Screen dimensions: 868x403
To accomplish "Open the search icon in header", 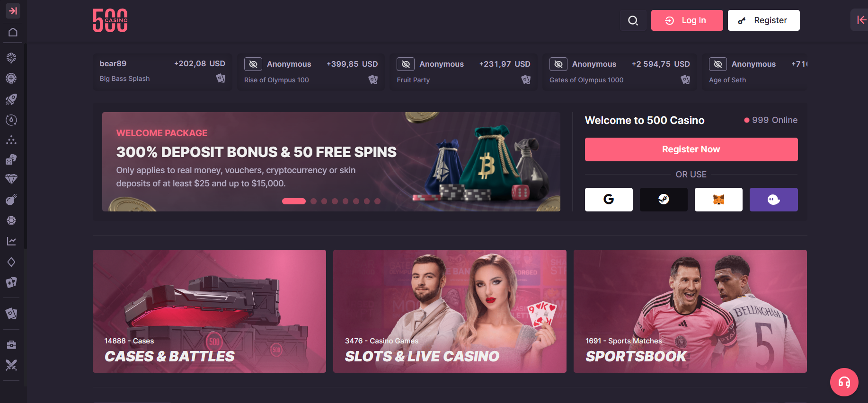I will (x=633, y=20).
